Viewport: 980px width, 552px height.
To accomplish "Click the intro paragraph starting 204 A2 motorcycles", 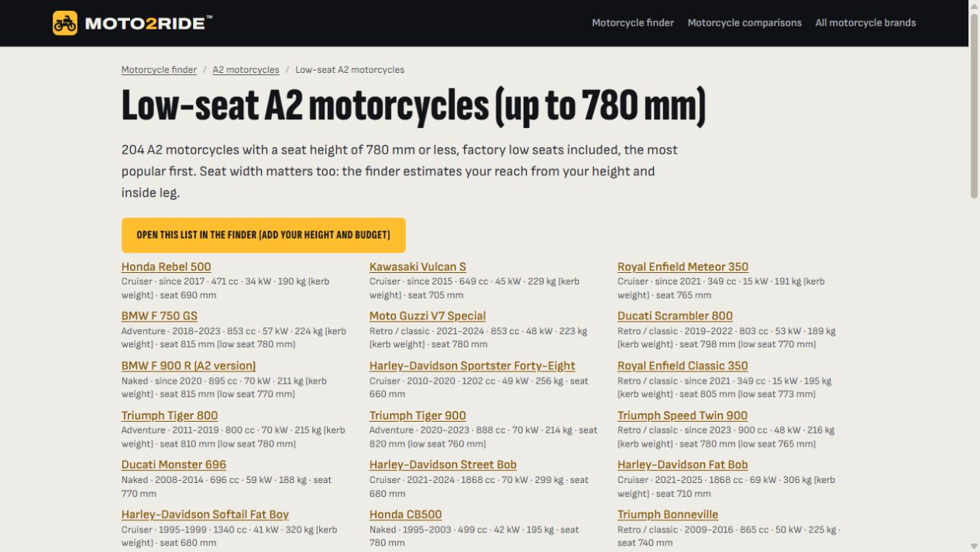I will point(400,171).
